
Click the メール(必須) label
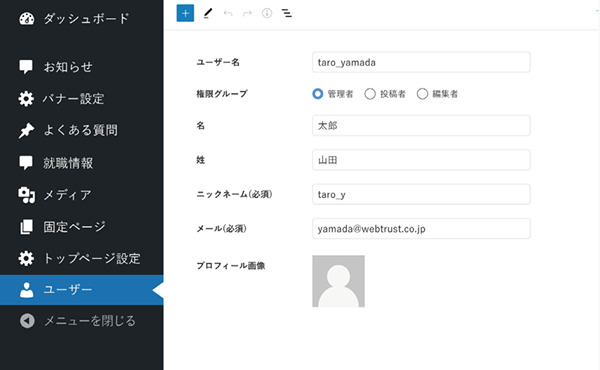click(x=222, y=229)
